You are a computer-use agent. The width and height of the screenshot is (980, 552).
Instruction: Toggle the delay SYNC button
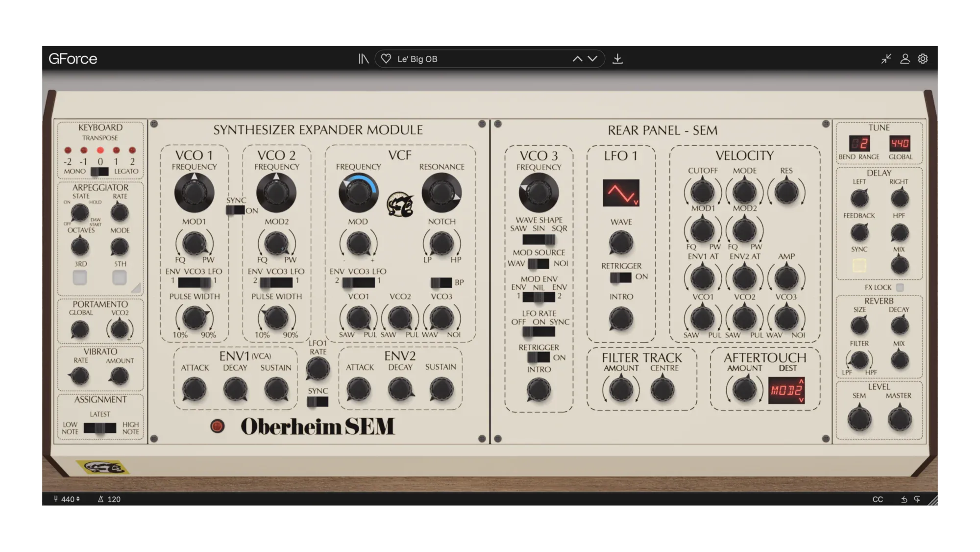(859, 265)
